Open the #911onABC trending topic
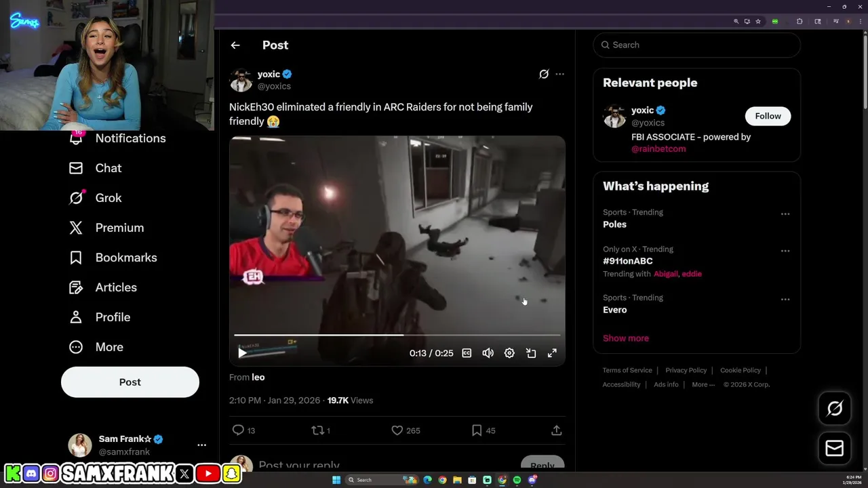This screenshot has height=488, width=868. 627,261
